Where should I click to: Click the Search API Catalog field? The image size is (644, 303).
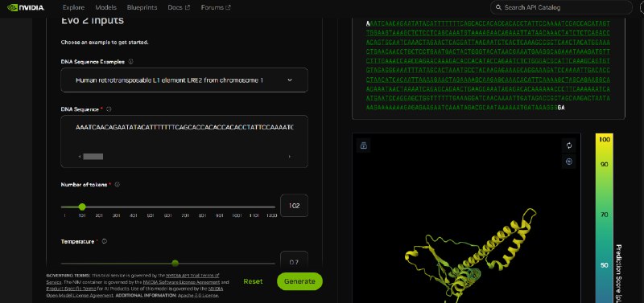(x=561, y=7)
